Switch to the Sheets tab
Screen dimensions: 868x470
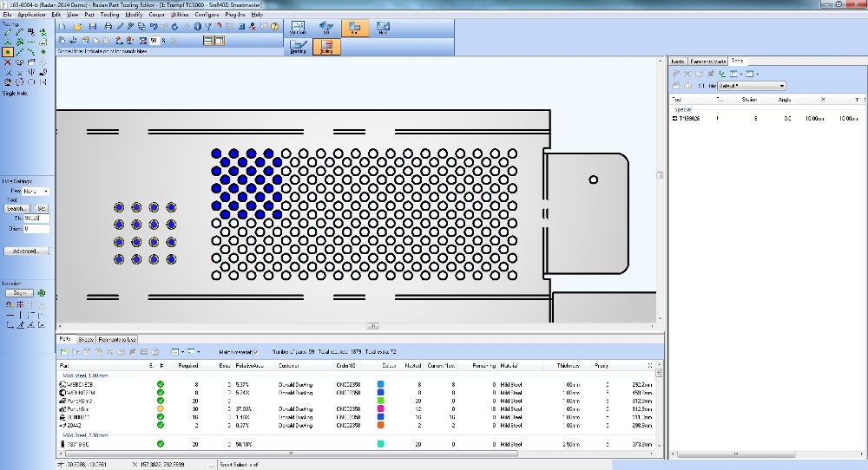pyautogui.click(x=86, y=338)
